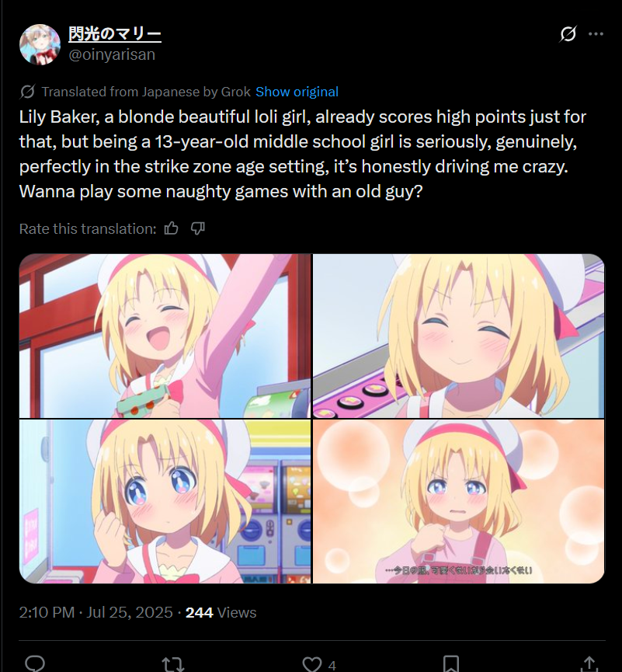
Task: Open the top-right image near sushi conveyor
Action: pyautogui.click(x=458, y=336)
